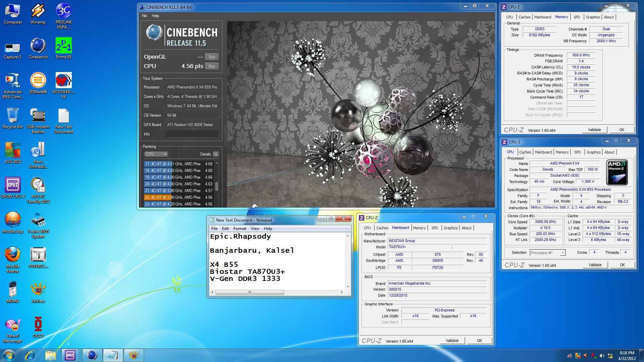Open Notepad View menu

pyautogui.click(x=255, y=229)
